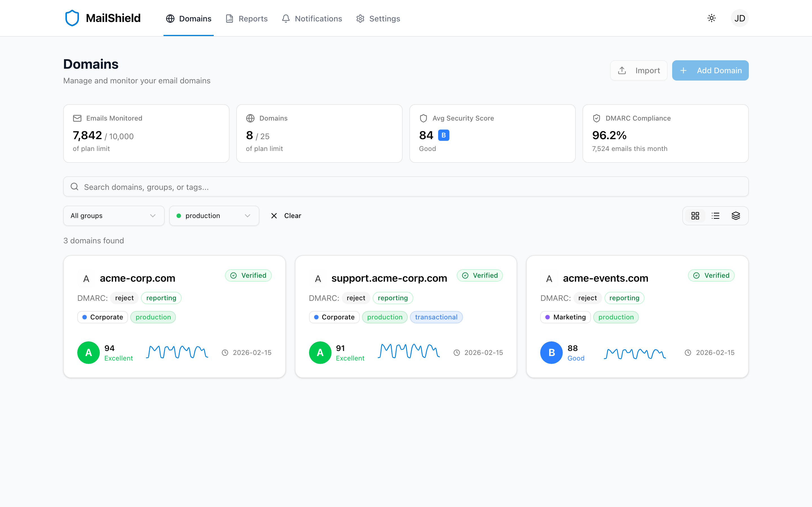Click the MailShield shield logo
812x507 pixels.
72,18
